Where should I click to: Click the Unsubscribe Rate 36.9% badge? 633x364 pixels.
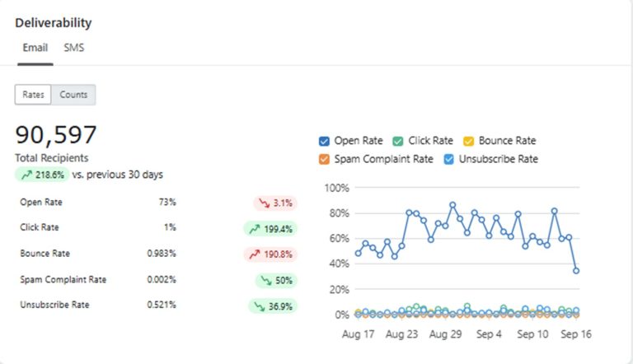273,306
